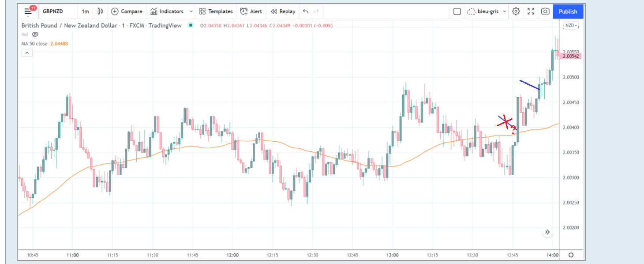The width and height of the screenshot is (644, 264).
Task: Collapse the indicator legend with arrow
Action: pyautogui.click(x=27, y=53)
